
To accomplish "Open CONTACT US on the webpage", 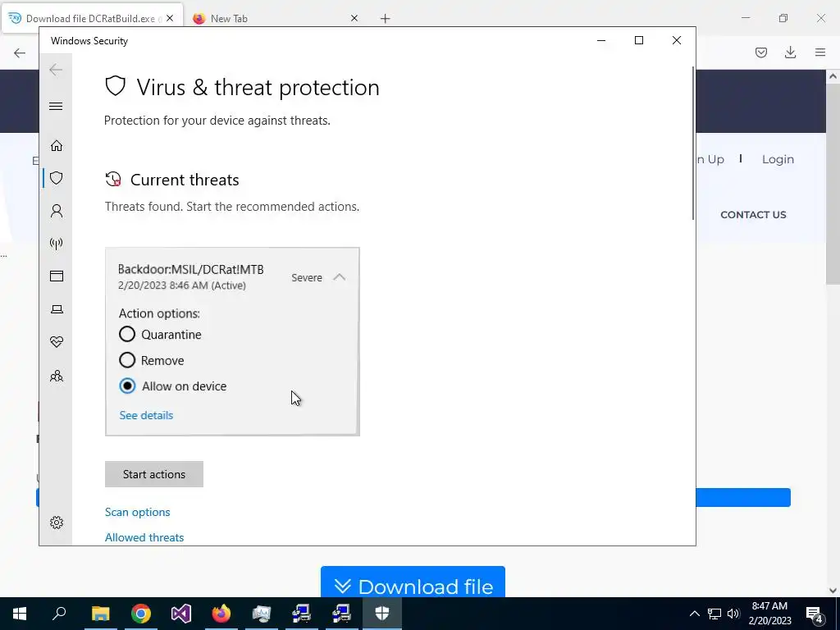I will click(753, 215).
